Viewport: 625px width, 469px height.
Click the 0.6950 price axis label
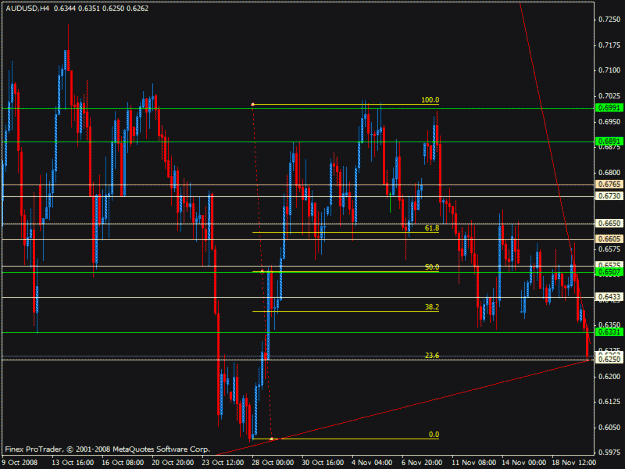click(609, 122)
